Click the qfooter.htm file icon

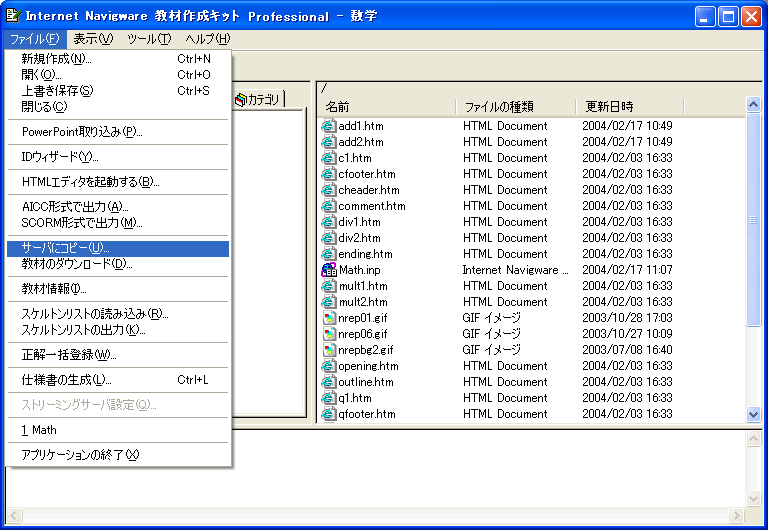point(329,414)
